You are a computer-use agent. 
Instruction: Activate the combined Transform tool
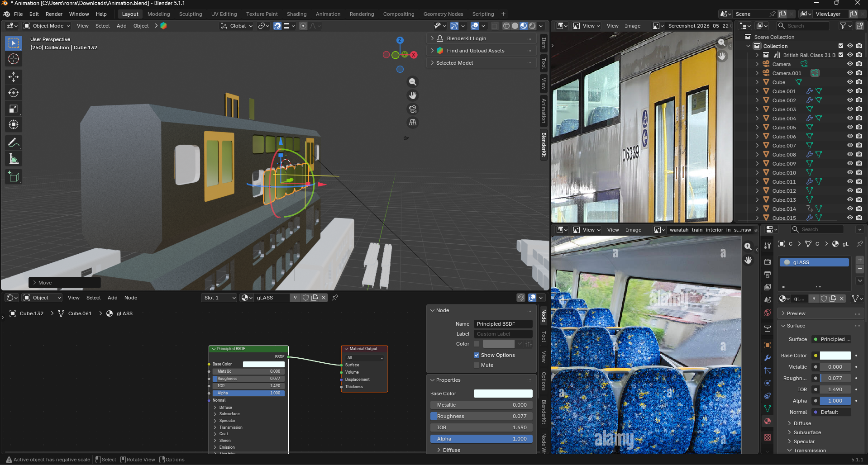point(14,124)
